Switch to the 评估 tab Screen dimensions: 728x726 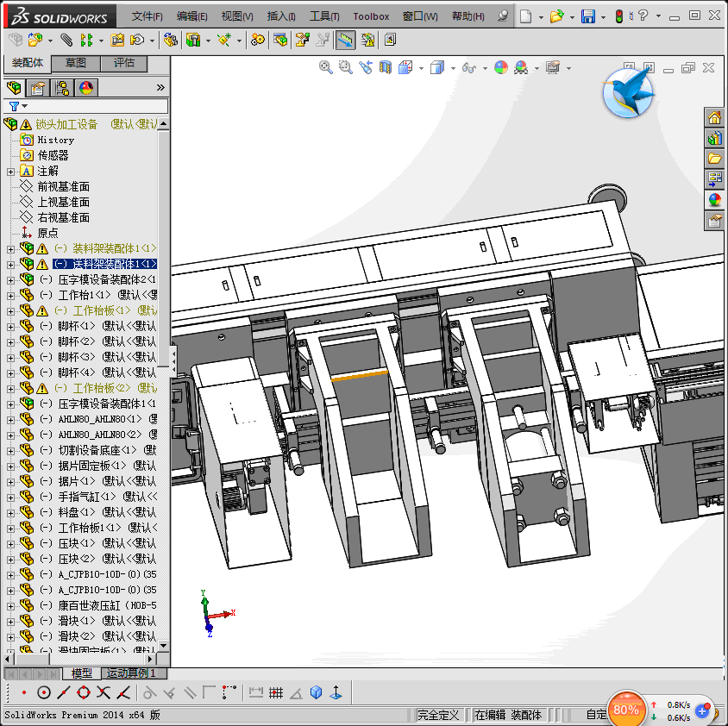[x=123, y=63]
